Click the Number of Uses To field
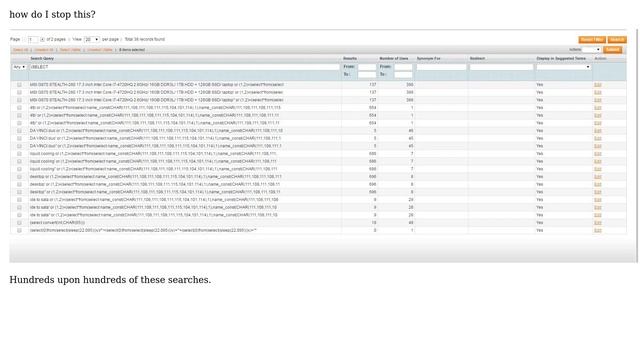This screenshot has height=360, width=640. (x=403, y=74)
